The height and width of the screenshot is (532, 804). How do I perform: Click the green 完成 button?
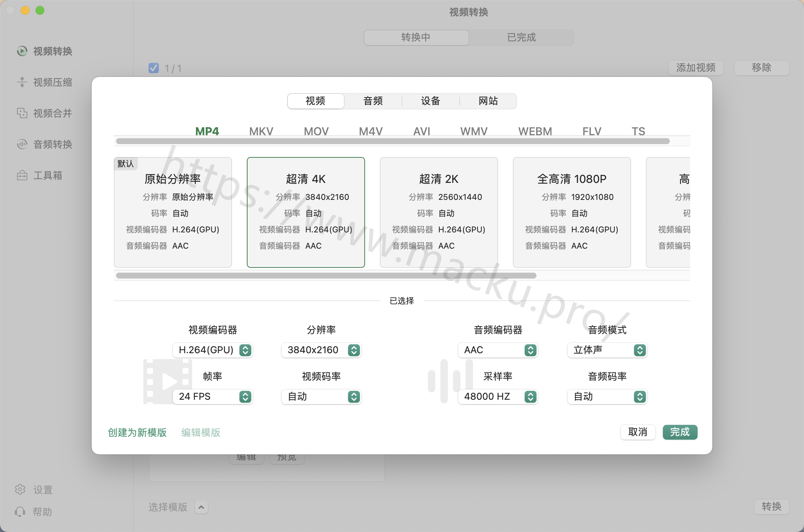click(679, 432)
